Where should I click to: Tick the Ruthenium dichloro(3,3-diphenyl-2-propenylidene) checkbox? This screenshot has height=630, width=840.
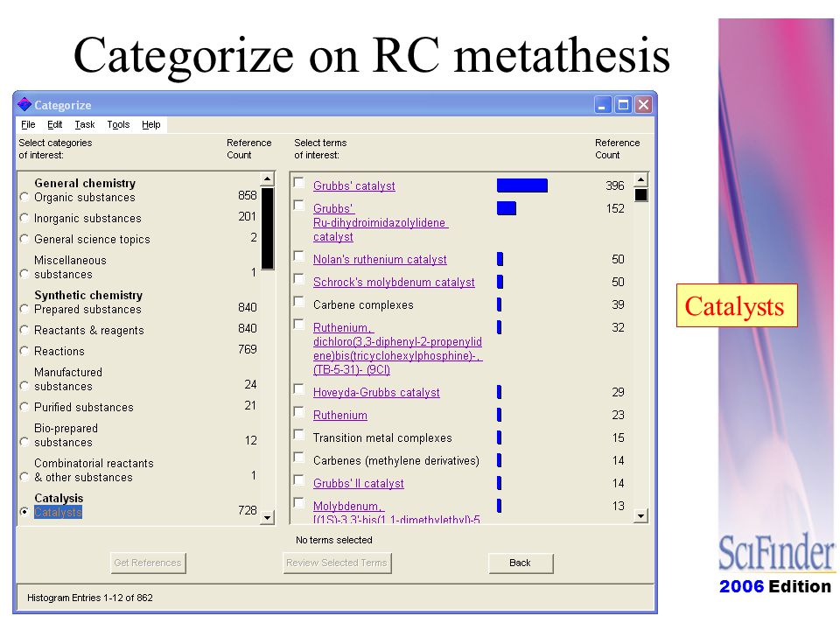299,324
